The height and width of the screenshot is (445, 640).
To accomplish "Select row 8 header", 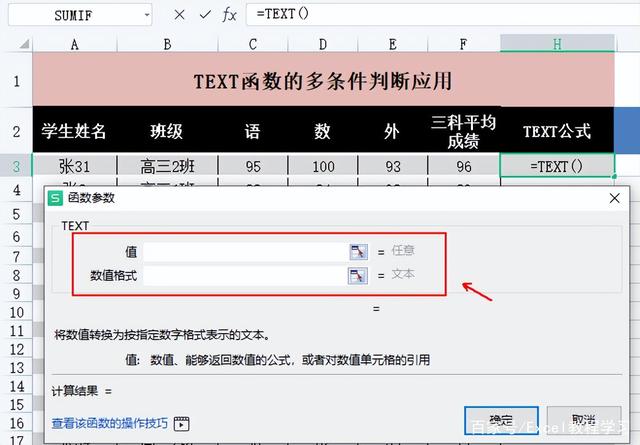I will click(16, 275).
